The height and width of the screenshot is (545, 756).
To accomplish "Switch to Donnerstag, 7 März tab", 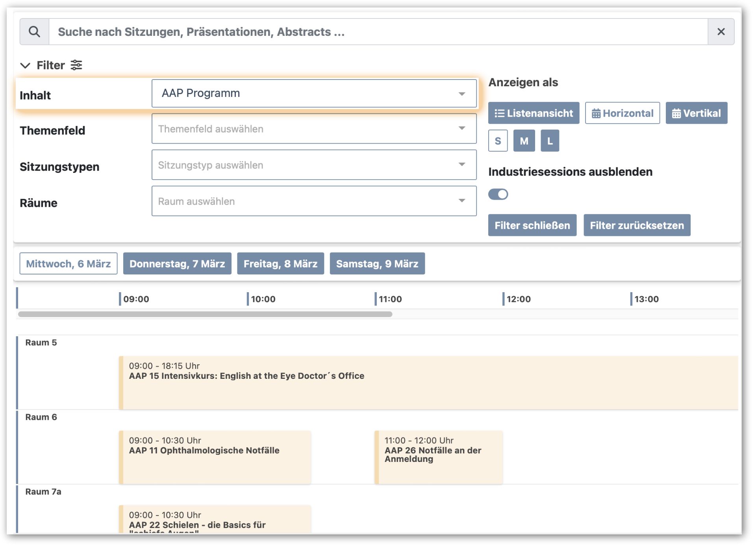I will 177,263.
